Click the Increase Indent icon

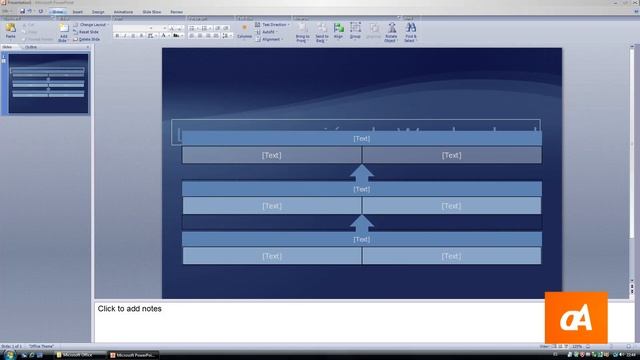pyautogui.click(x=226, y=28)
